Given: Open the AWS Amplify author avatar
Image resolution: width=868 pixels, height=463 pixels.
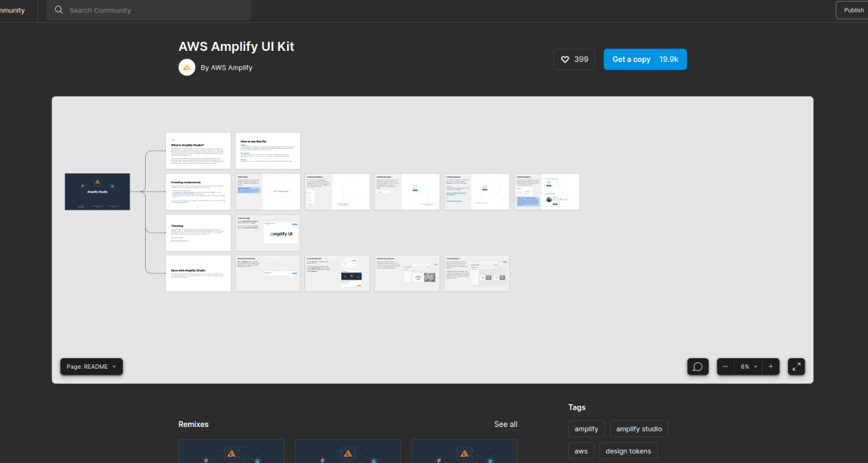Looking at the screenshot, I should tap(187, 67).
